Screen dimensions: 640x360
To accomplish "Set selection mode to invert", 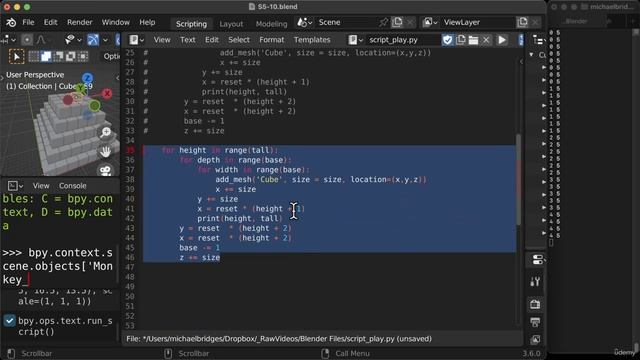I will [x=71, y=56].
